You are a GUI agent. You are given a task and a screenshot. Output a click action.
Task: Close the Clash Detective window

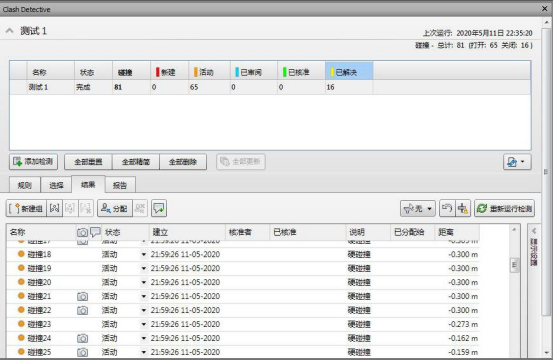click(545, 8)
